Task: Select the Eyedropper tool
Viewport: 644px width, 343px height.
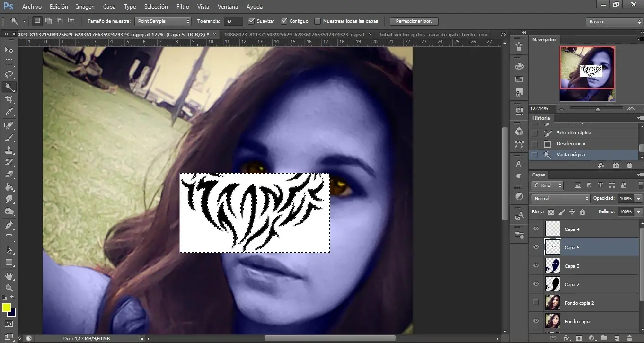Action: 9,112
